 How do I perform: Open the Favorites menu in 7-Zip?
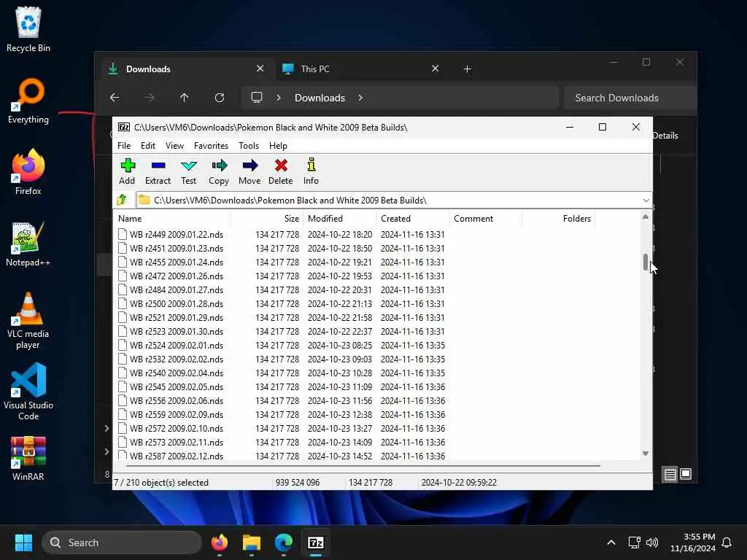click(211, 146)
